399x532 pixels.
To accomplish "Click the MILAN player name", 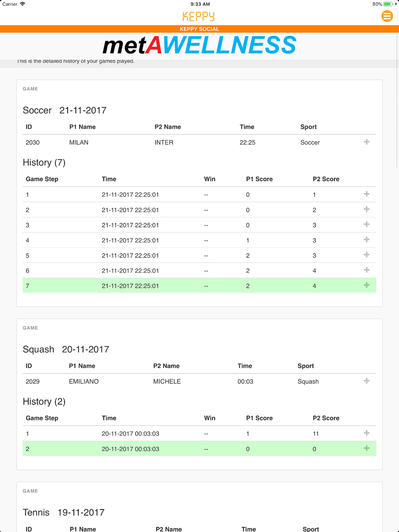I will [79, 142].
